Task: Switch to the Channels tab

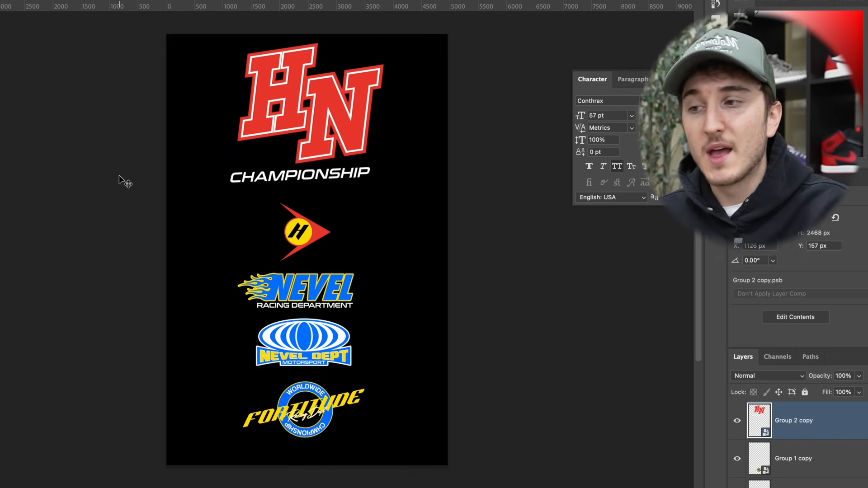Action: tap(777, 357)
